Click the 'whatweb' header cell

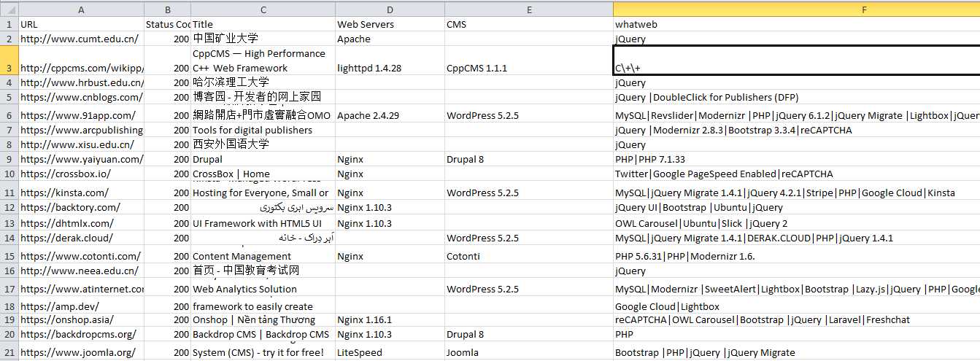click(796, 24)
